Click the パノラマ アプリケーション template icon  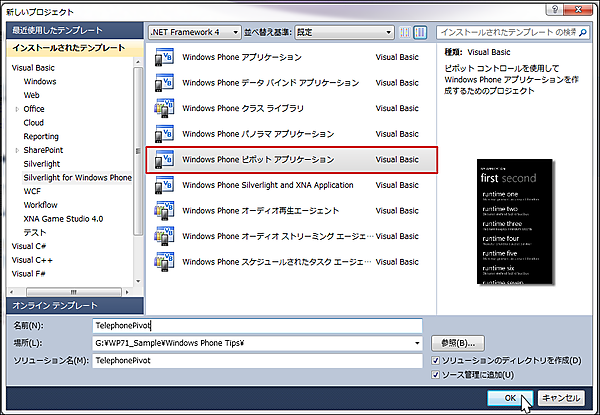164,134
